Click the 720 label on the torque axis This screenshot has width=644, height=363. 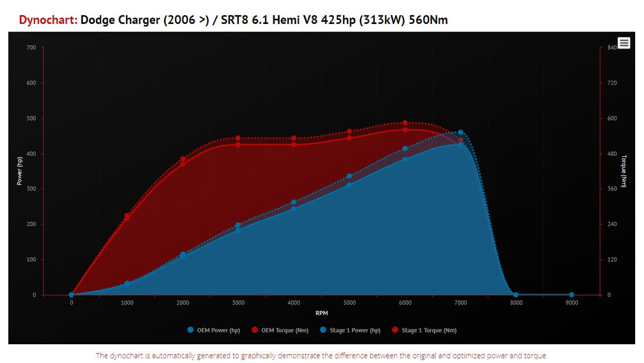[612, 83]
